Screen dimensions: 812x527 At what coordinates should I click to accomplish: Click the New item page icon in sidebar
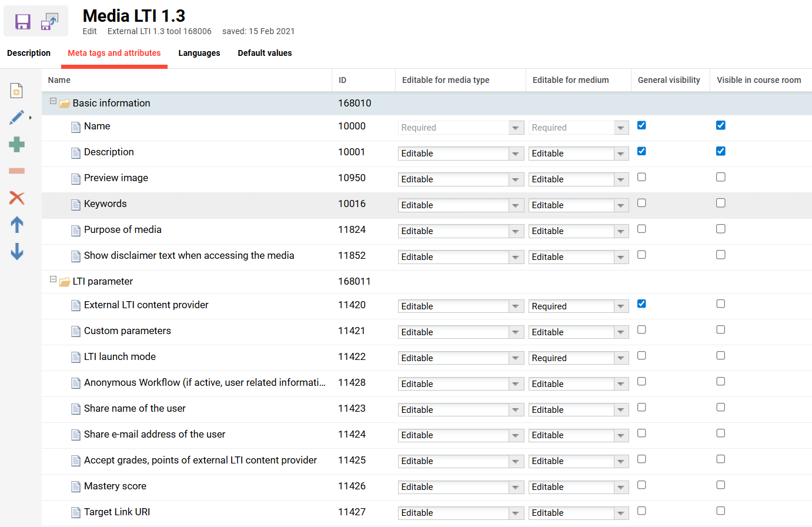click(x=16, y=91)
